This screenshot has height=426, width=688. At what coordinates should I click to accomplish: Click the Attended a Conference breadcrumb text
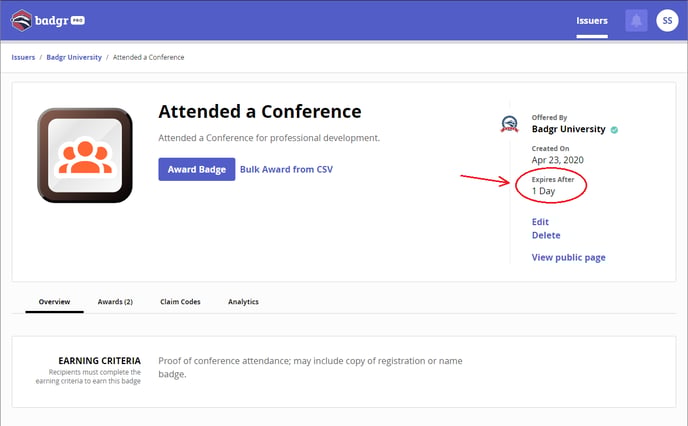149,57
